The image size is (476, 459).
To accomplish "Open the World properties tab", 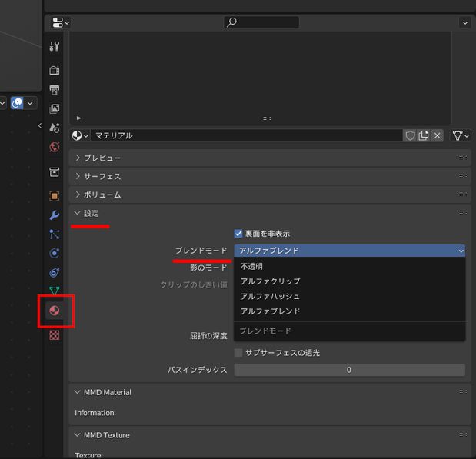I will 55,147.
